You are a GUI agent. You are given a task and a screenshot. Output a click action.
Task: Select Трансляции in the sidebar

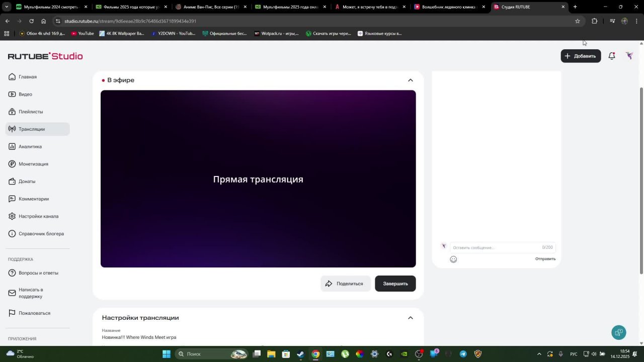(x=38, y=129)
